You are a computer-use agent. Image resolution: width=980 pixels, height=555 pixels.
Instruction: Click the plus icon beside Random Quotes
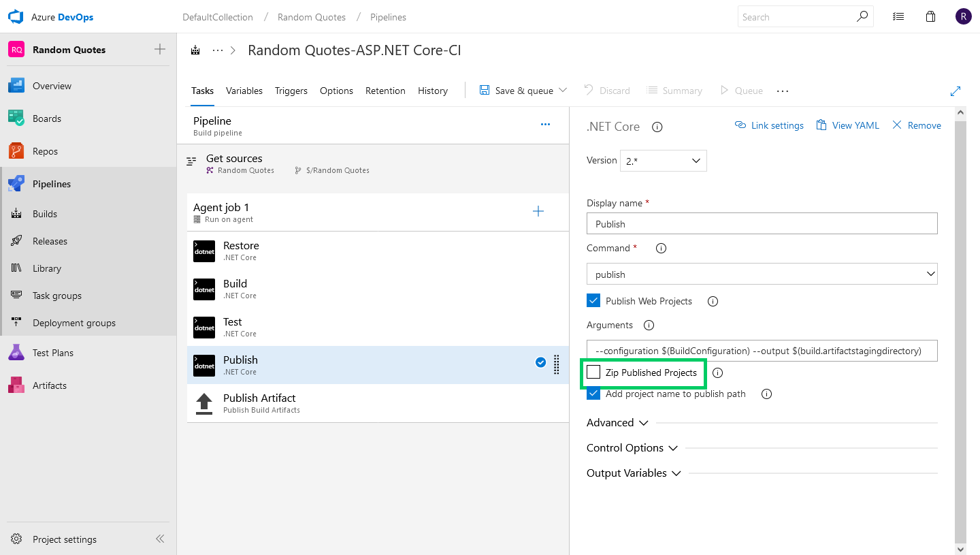[x=160, y=49]
